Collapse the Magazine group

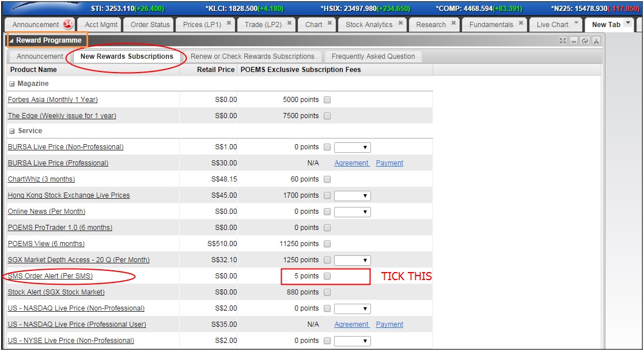pyautogui.click(x=12, y=84)
